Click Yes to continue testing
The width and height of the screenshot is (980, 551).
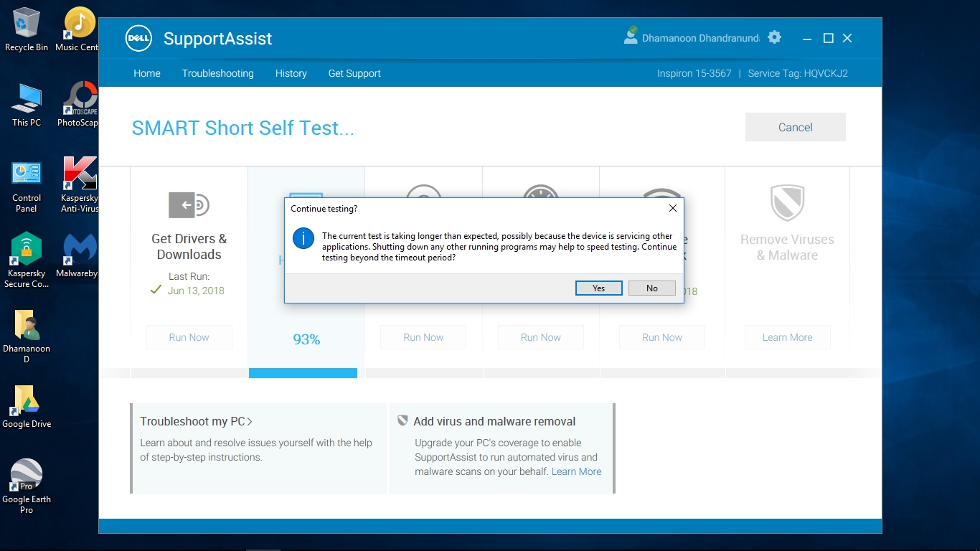599,288
